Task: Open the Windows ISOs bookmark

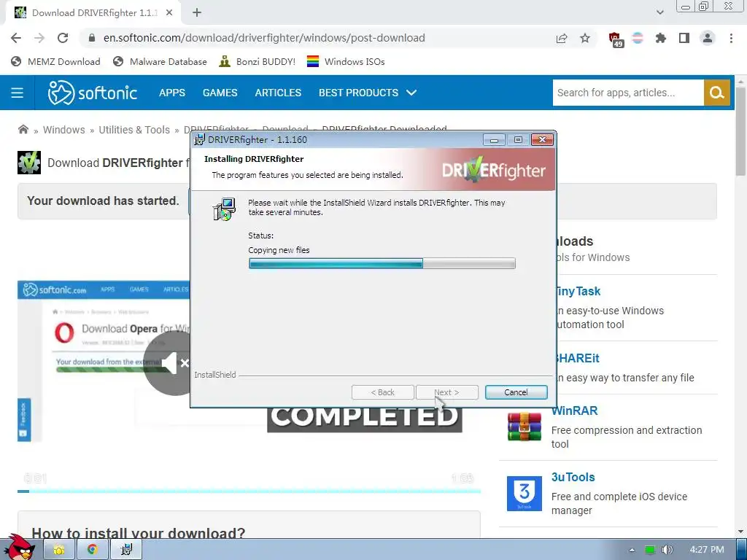Action: coord(345,61)
